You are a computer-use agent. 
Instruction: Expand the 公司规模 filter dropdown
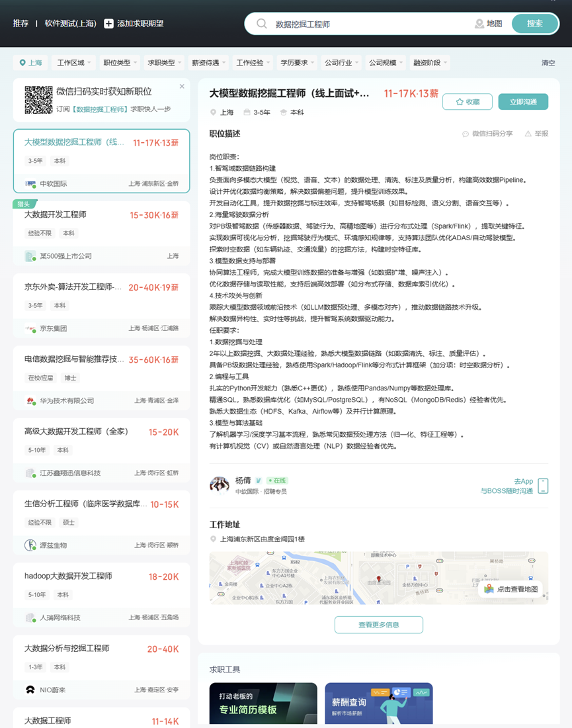click(386, 63)
